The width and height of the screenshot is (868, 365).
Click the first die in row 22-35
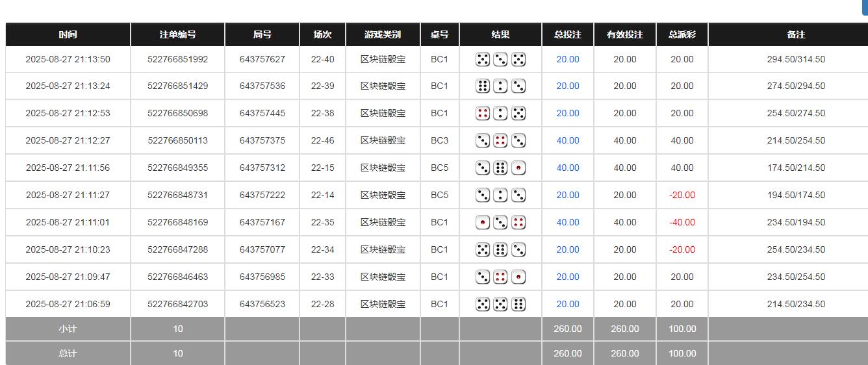tap(482, 223)
